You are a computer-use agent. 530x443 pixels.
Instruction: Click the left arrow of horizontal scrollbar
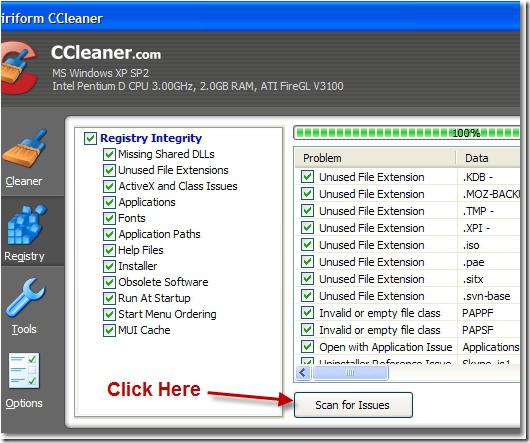point(303,373)
